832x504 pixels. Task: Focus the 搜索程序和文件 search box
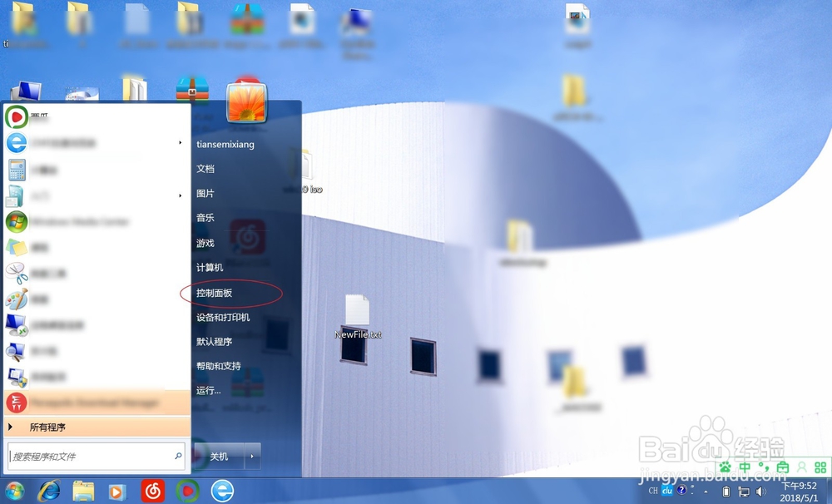(97, 457)
